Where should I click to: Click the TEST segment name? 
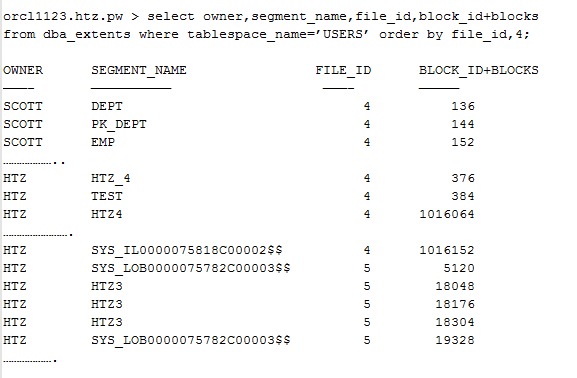[x=107, y=196]
